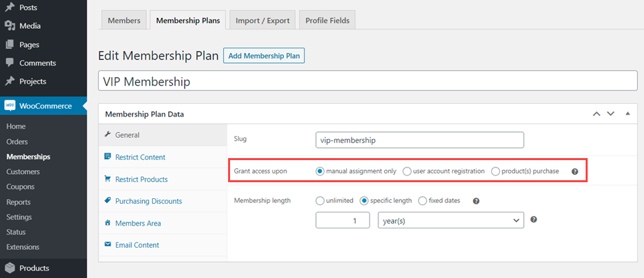This screenshot has height=278, width=644.
Task: Collapse the Membership Plan Data panel
Action: click(628, 114)
